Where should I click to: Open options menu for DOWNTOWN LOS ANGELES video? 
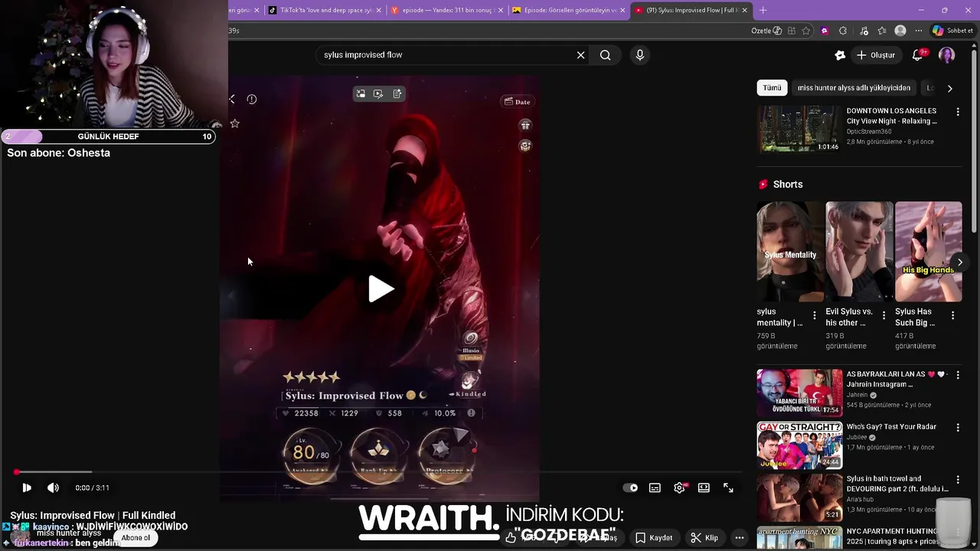(x=957, y=112)
